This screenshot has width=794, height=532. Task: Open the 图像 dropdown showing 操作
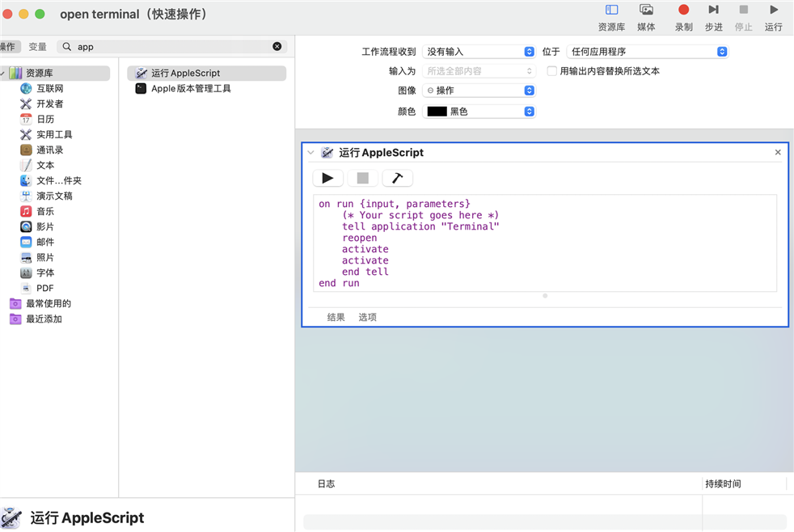click(x=479, y=90)
